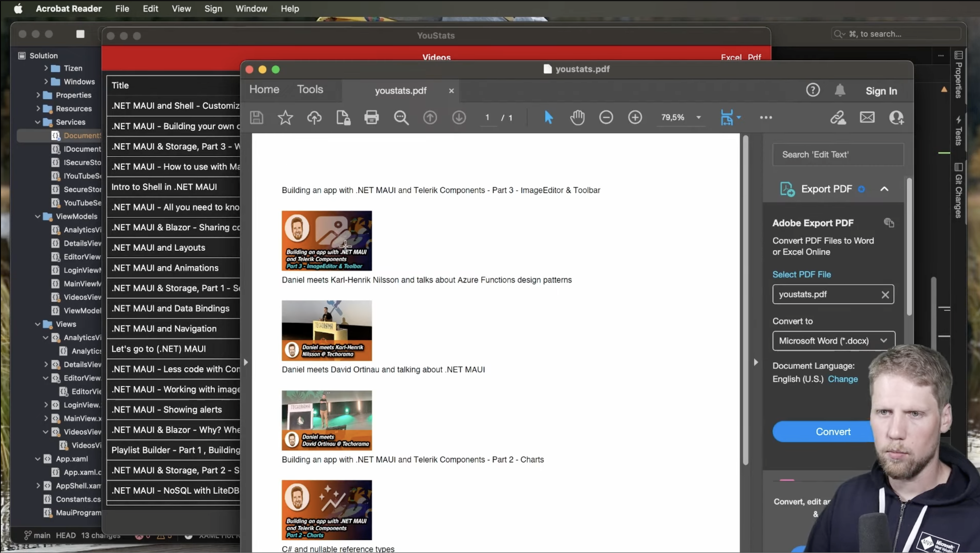Collapse the Services folder in Solution
This screenshot has width=980, height=553.
38,123
